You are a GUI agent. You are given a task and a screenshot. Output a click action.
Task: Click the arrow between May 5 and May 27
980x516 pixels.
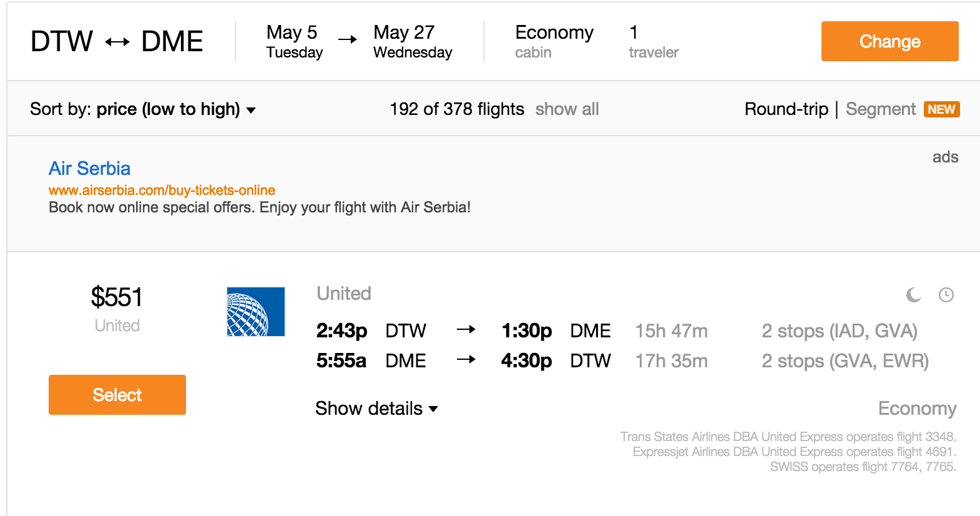point(348,39)
